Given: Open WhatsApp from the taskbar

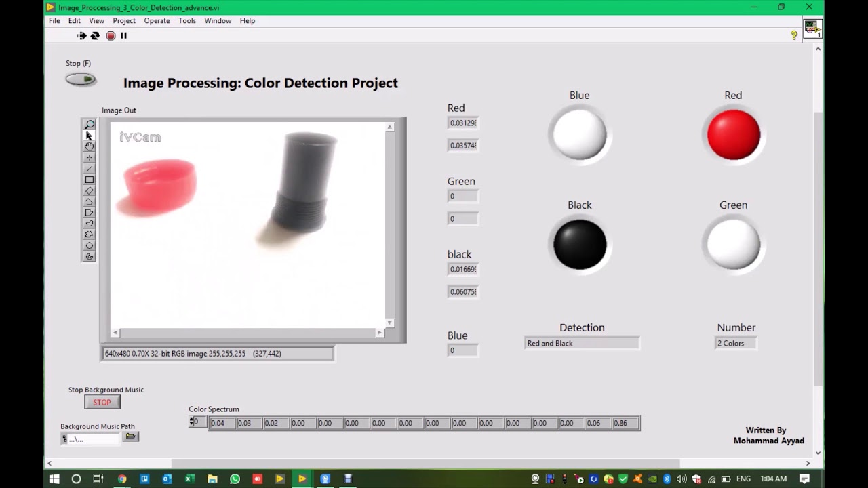Looking at the screenshot, I should (235, 479).
